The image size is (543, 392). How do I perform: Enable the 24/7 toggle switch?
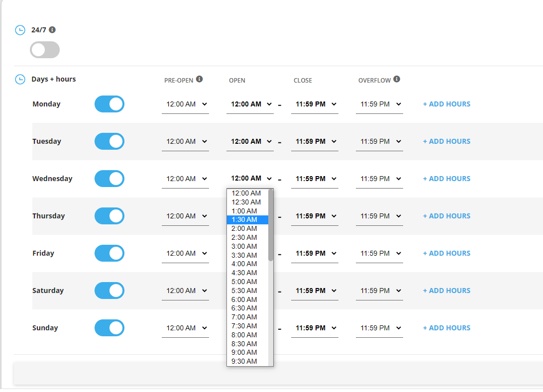(x=45, y=50)
